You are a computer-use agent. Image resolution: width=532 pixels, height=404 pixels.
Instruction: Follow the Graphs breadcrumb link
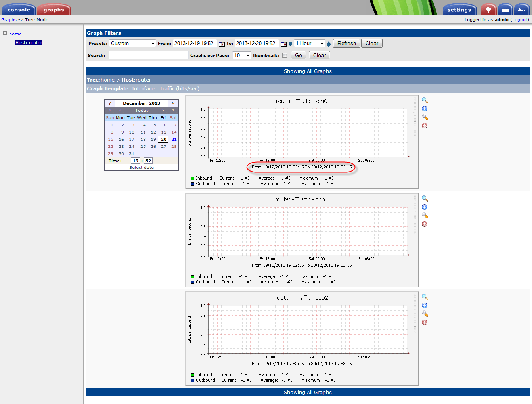point(9,19)
